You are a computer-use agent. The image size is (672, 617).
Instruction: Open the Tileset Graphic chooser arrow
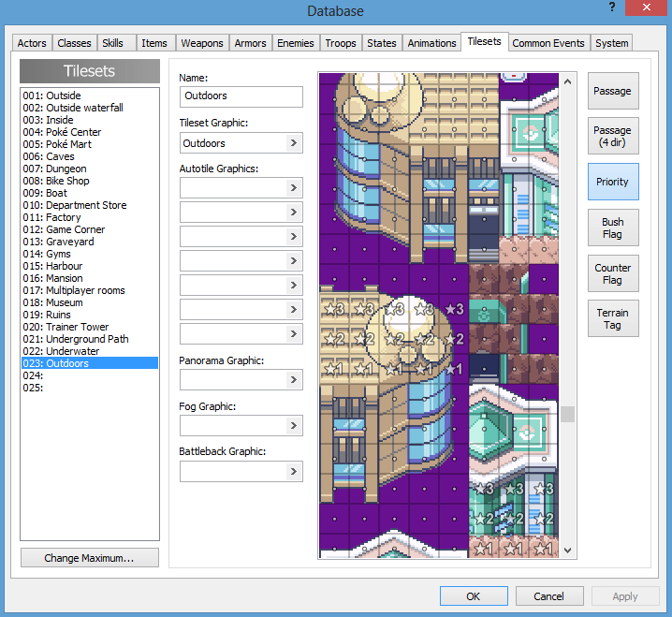[294, 142]
